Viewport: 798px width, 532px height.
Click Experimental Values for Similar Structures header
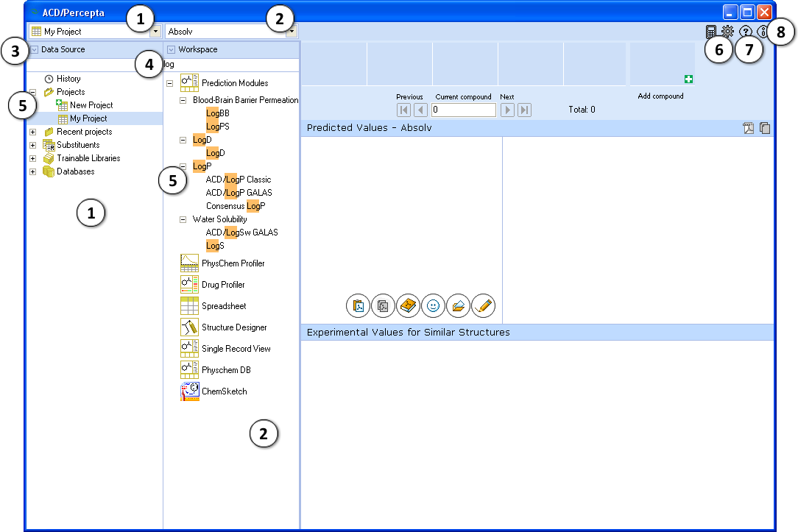pyautogui.click(x=408, y=332)
